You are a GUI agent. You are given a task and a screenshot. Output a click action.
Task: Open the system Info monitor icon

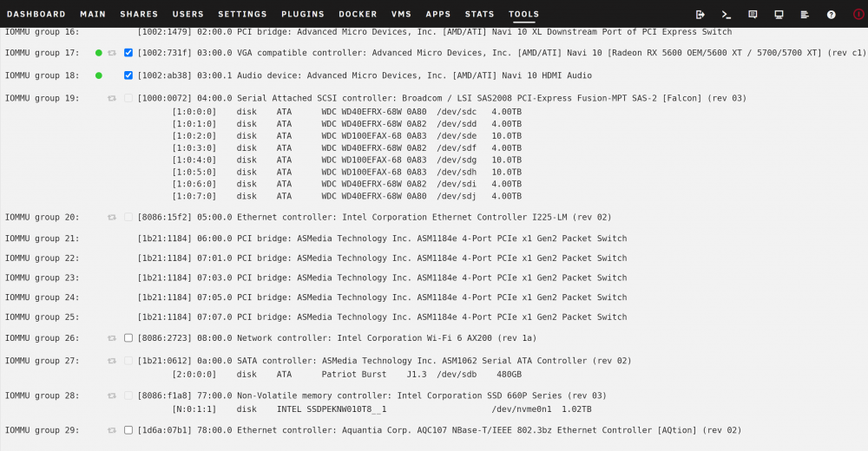click(779, 15)
